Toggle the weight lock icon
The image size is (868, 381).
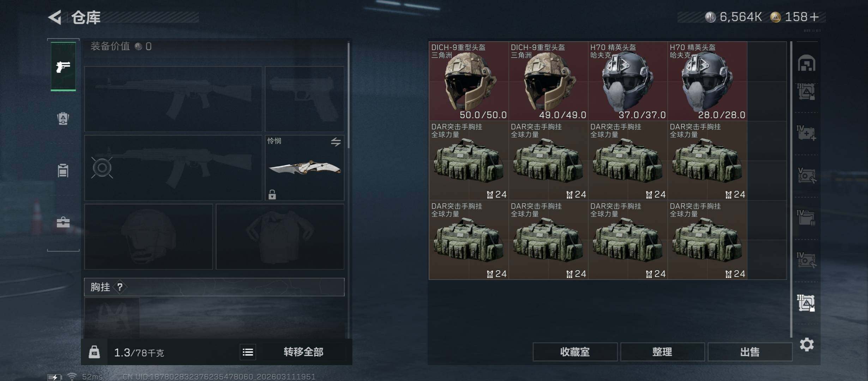[x=94, y=352]
